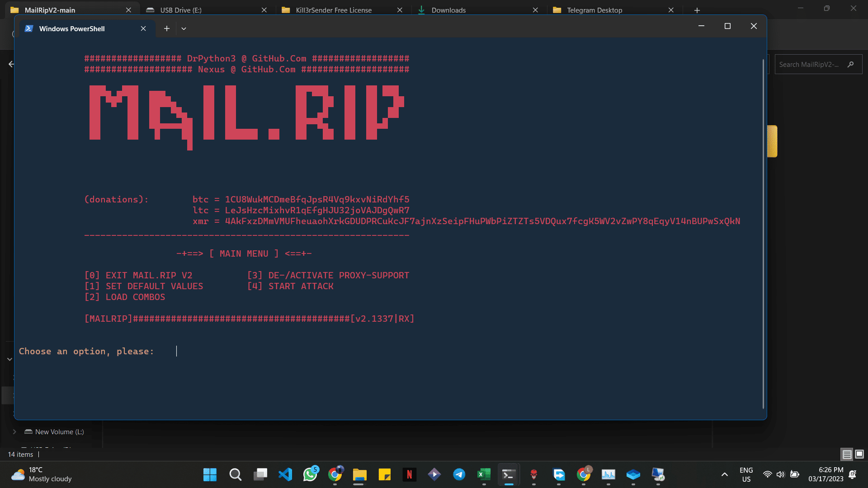Screen dimensions: 868x488
Task: Launch Netflix from the taskbar
Action: (410, 474)
